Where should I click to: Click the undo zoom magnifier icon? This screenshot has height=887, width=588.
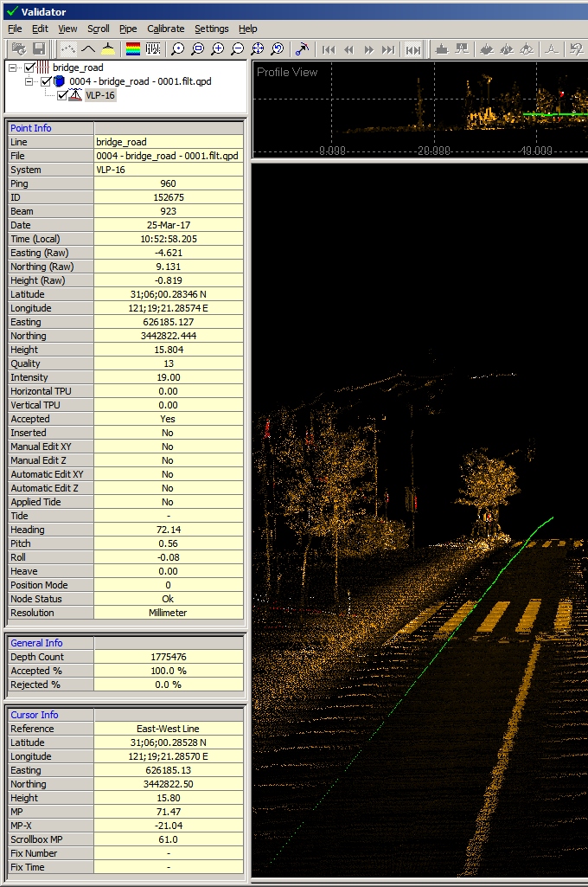pyautogui.click(x=278, y=49)
